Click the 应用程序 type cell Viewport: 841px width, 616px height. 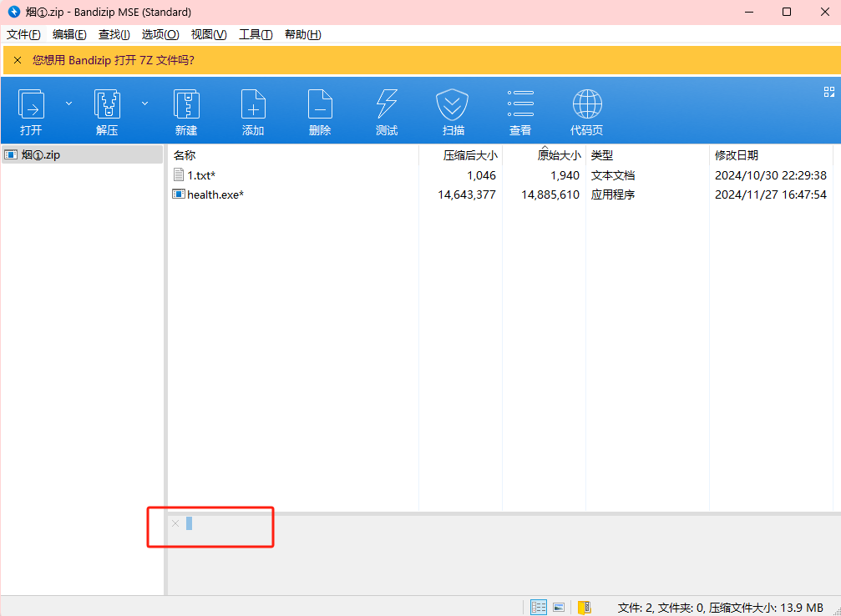613,194
